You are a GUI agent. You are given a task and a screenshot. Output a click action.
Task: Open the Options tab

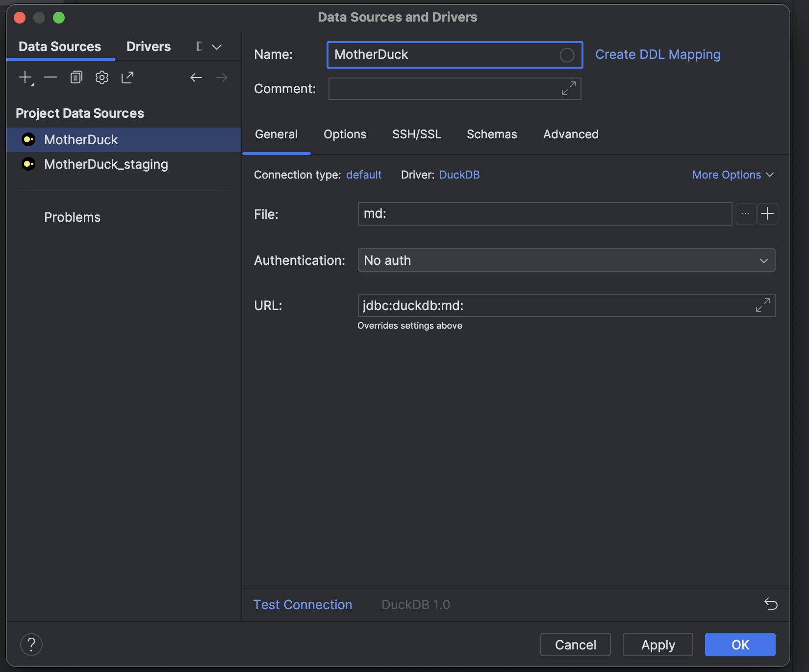[345, 134]
